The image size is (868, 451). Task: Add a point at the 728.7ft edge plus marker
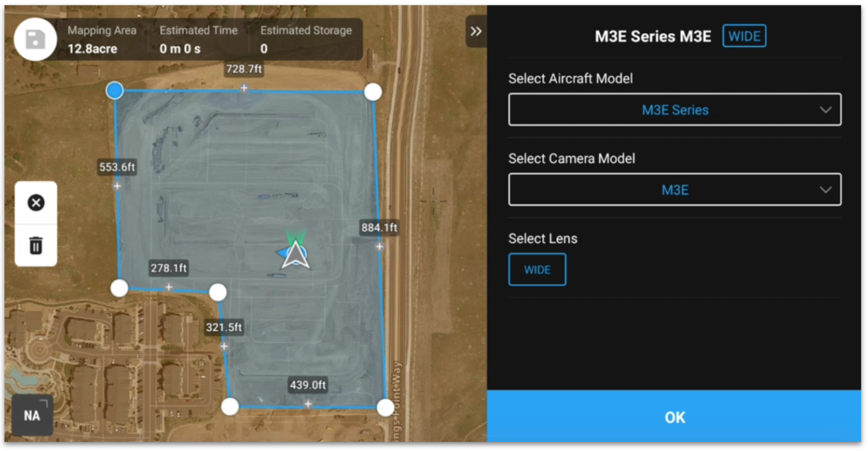[244, 88]
